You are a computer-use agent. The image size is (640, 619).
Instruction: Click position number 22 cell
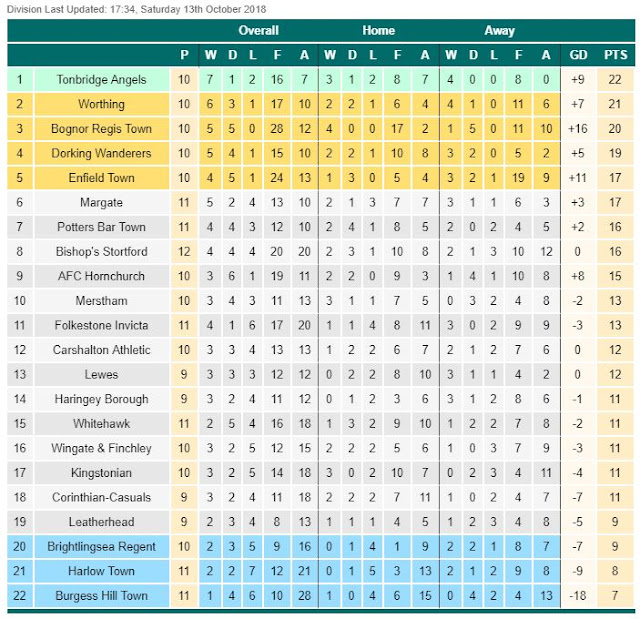point(20,595)
